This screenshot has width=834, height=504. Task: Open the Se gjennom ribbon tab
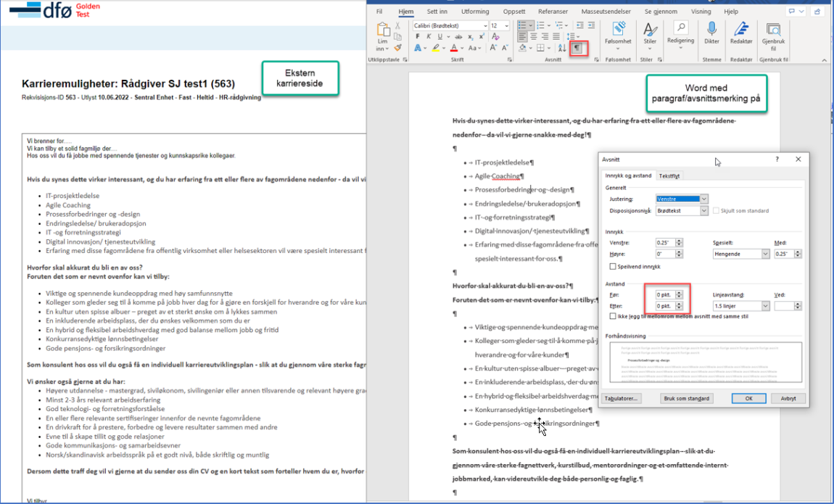click(x=661, y=11)
